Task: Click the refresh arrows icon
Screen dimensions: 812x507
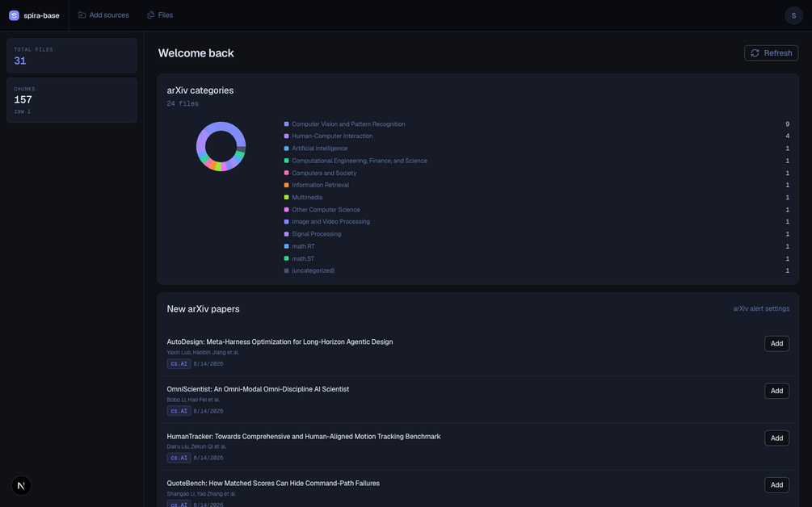Action: coord(755,52)
